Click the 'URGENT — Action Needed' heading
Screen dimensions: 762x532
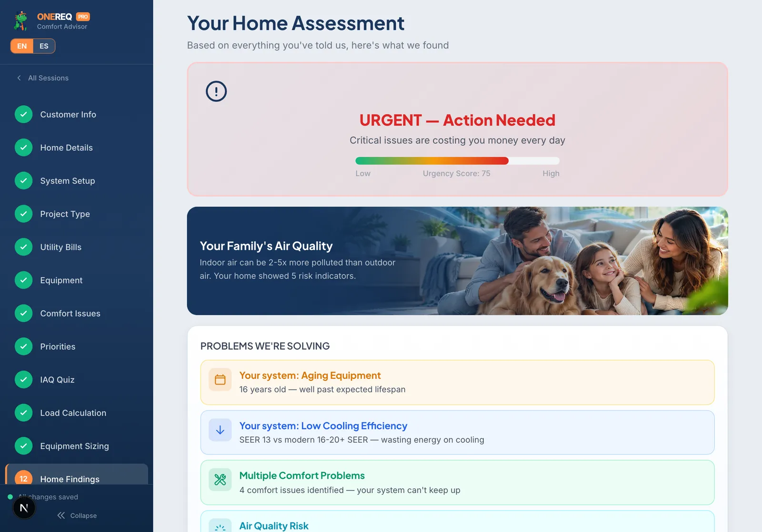point(457,120)
